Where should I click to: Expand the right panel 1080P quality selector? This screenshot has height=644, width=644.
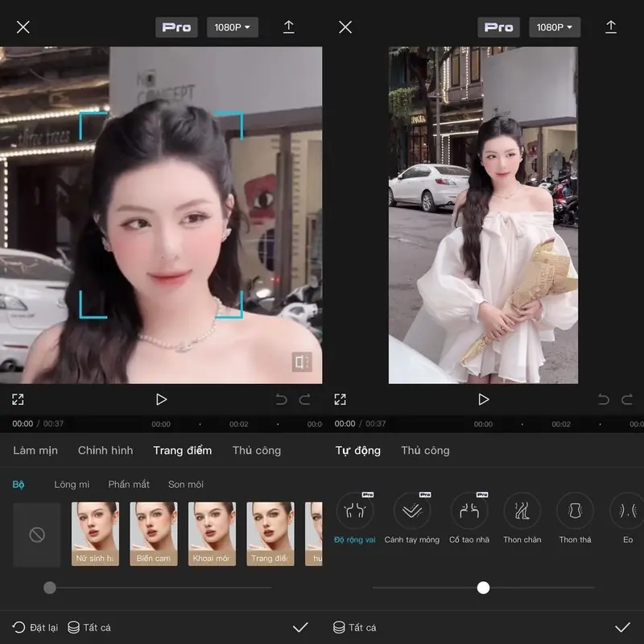click(x=555, y=27)
